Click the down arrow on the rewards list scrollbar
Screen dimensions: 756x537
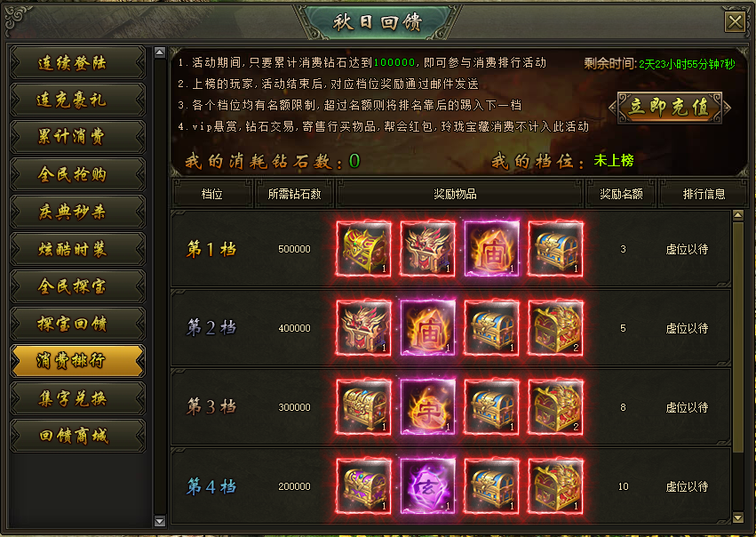tap(737, 517)
